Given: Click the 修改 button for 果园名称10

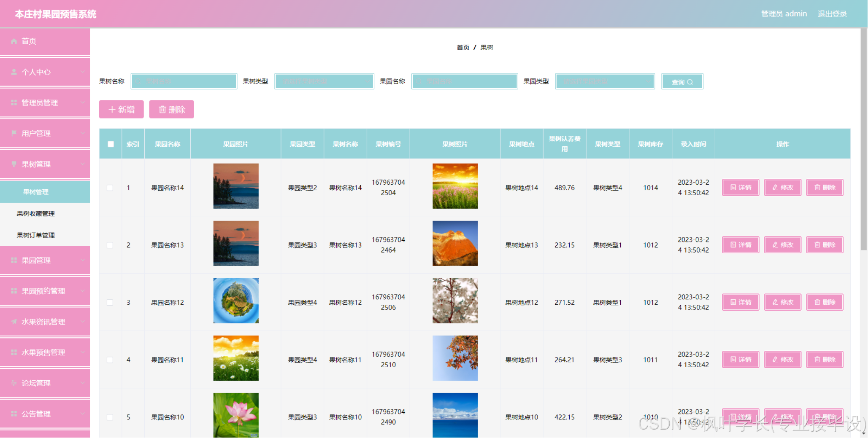Looking at the screenshot, I should [783, 417].
